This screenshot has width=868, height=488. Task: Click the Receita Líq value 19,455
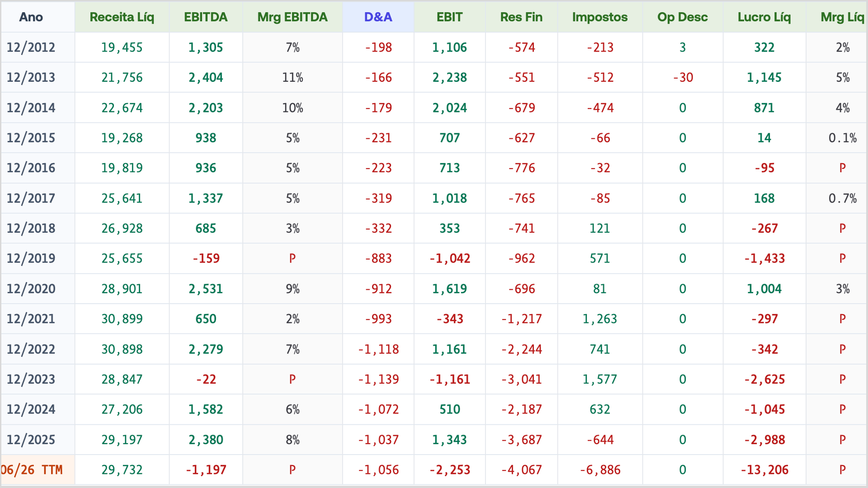click(x=122, y=47)
